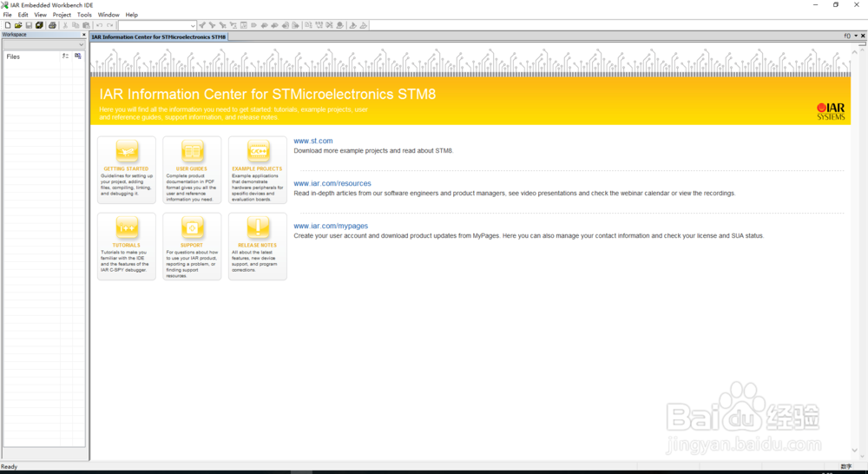Click the Compile toolbar icon
This screenshot has height=474, width=868.
click(308, 25)
